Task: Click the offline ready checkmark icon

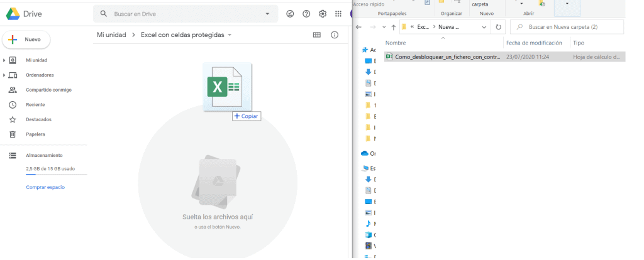Action: pos(290,14)
